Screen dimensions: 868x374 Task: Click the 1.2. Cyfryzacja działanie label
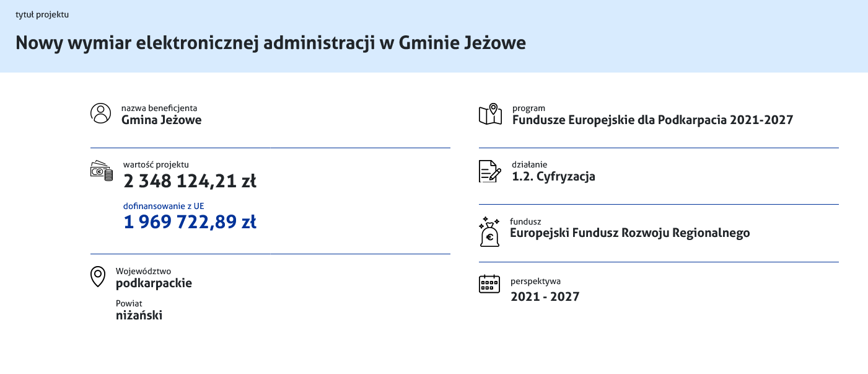point(553,176)
